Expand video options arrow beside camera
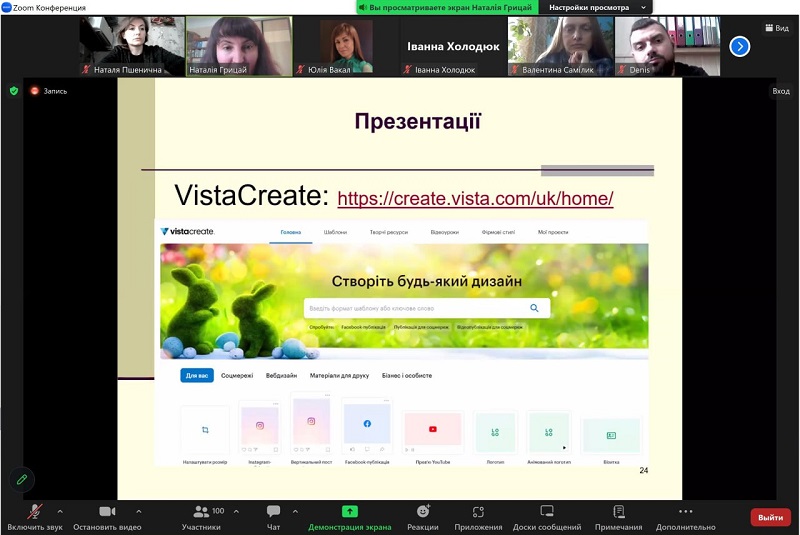Viewport: 800px width, 535px height. pyautogui.click(x=139, y=511)
